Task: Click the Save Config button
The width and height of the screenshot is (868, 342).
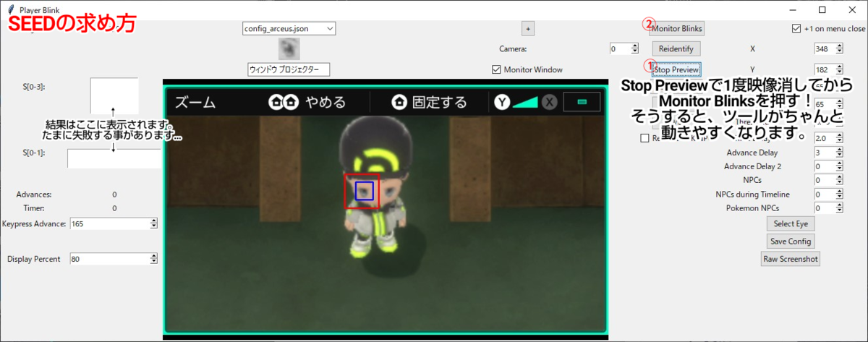Action: (x=791, y=241)
